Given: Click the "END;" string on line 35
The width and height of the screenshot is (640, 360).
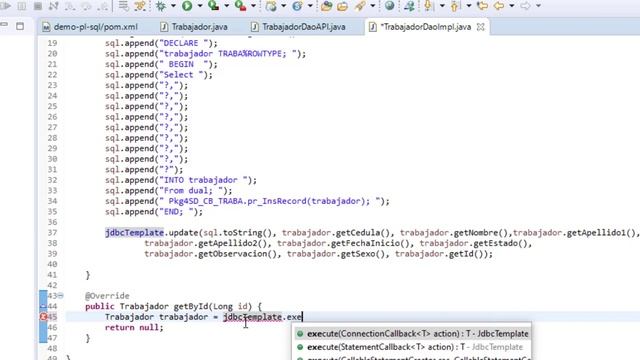Looking at the screenshot, I should [x=177, y=212].
